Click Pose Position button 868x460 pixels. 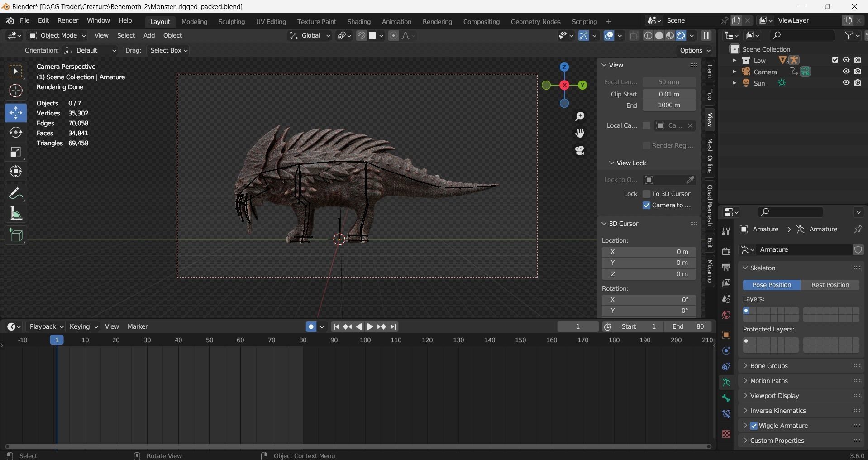click(x=772, y=285)
